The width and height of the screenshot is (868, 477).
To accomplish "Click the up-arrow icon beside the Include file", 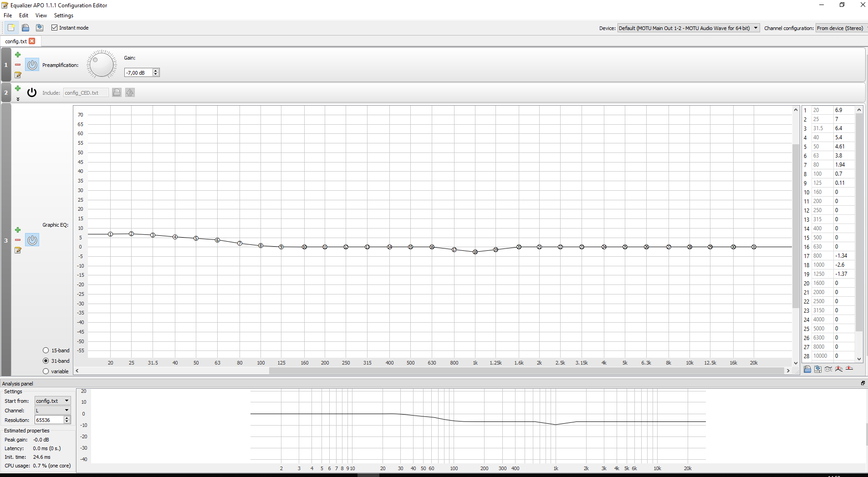I will coord(130,92).
